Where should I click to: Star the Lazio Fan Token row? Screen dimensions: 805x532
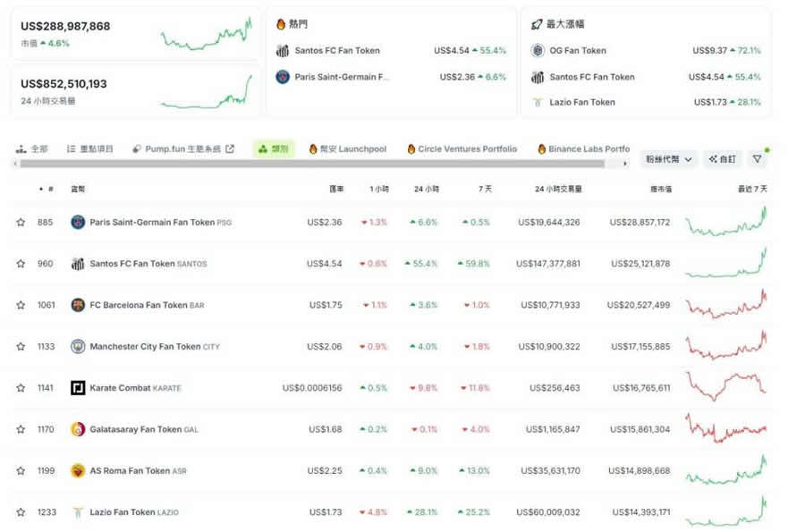tap(21, 512)
